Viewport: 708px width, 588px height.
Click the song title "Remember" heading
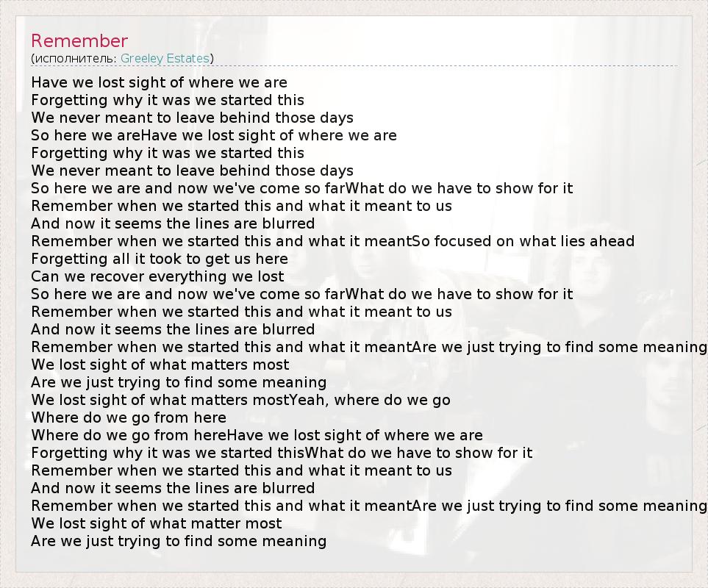click(79, 41)
